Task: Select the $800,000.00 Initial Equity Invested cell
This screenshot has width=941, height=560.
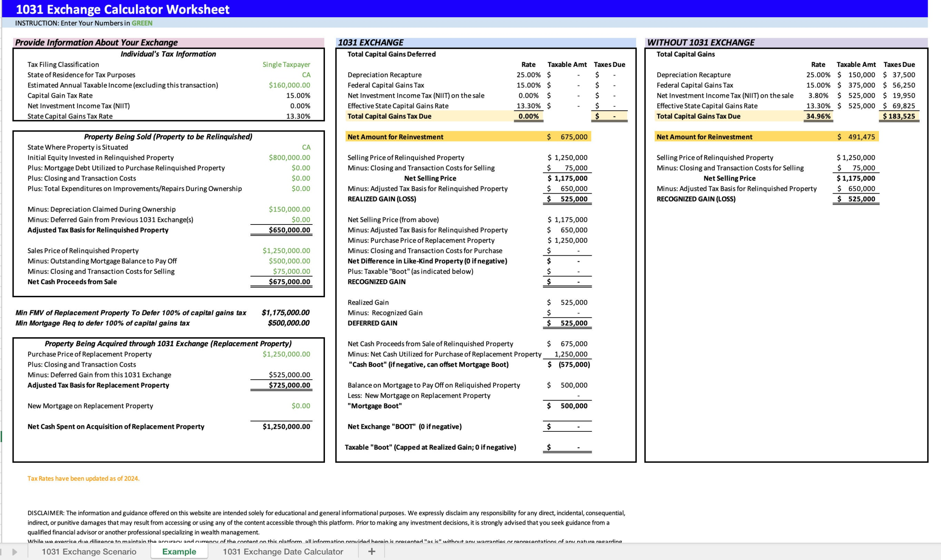Action: tap(289, 157)
